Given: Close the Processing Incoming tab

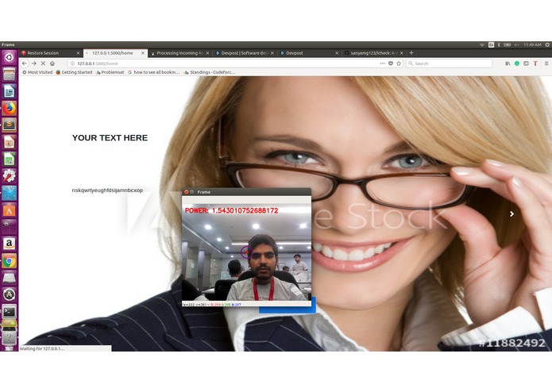Looking at the screenshot, I should (207, 53).
